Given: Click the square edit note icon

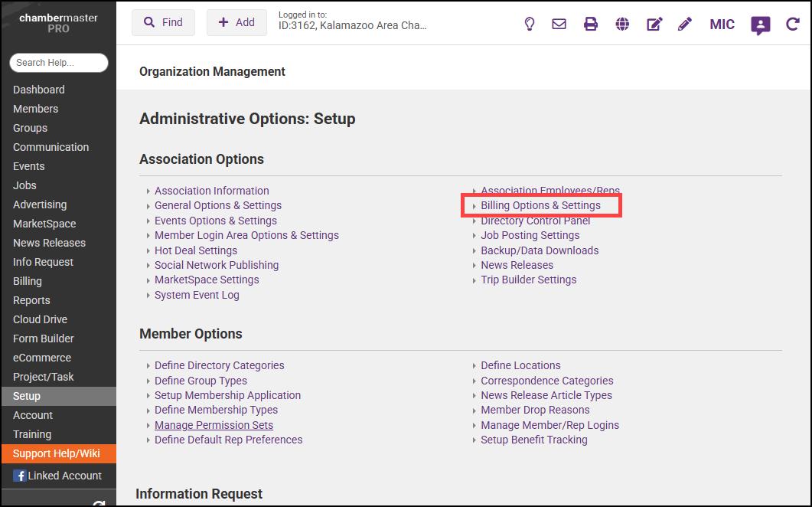Looking at the screenshot, I should click(x=654, y=25).
